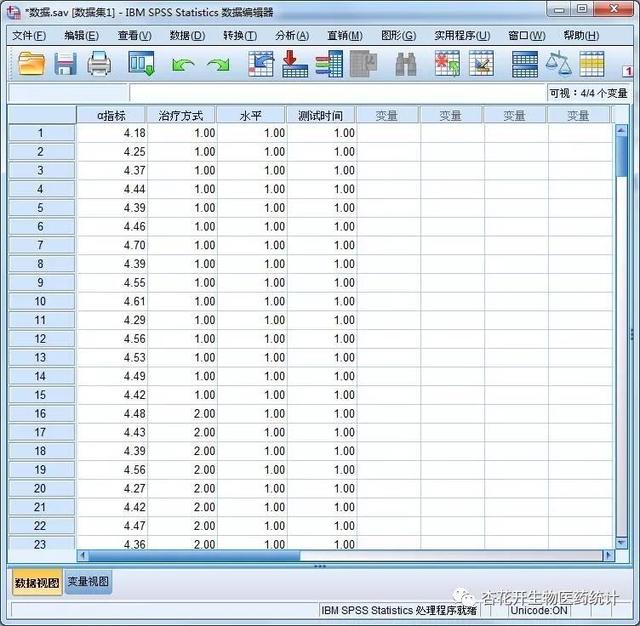Click the 水平 cell in row 5
This screenshot has height=626, width=640.
(x=252, y=208)
